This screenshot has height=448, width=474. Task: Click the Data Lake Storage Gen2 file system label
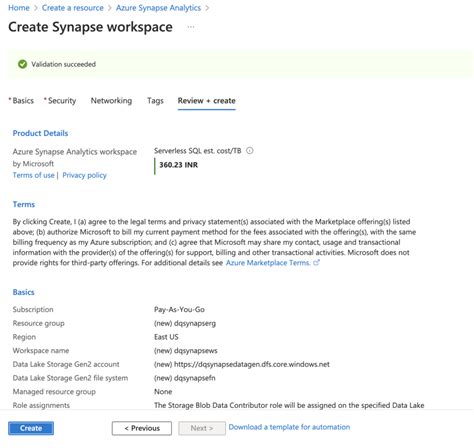70,378
